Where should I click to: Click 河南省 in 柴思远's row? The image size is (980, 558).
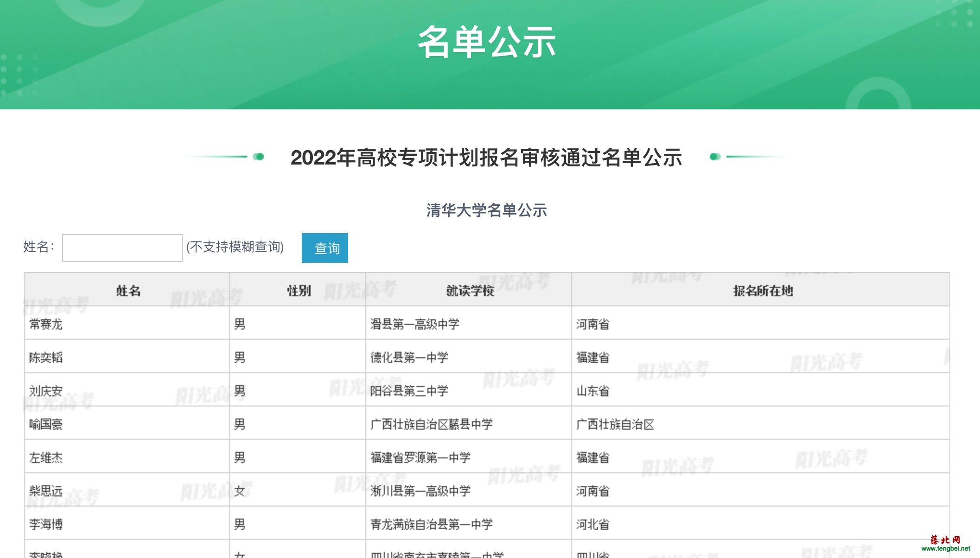coord(593,491)
